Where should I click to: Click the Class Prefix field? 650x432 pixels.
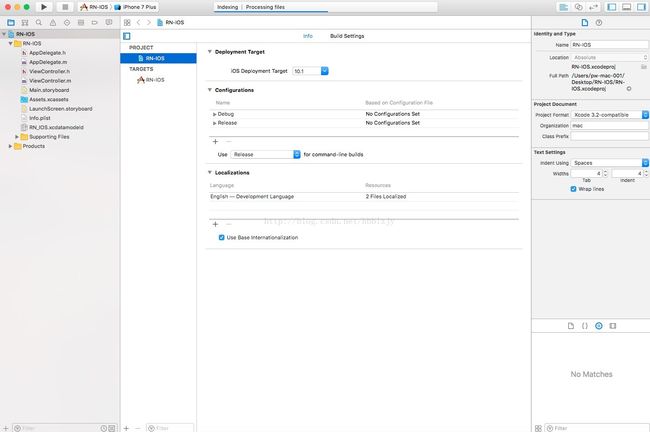pos(610,136)
